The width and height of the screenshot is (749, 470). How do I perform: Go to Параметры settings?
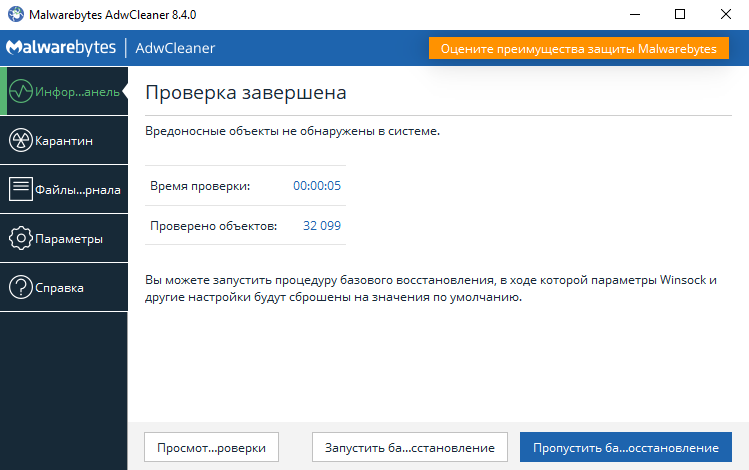(64, 238)
